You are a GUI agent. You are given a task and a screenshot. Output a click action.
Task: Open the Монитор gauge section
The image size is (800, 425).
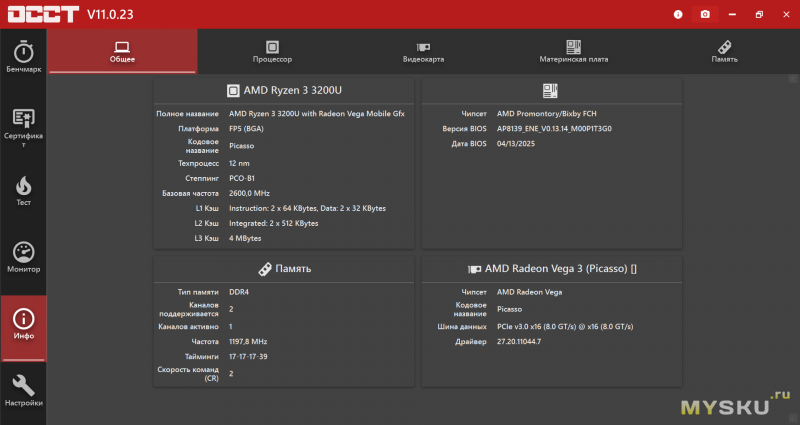click(x=23, y=258)
